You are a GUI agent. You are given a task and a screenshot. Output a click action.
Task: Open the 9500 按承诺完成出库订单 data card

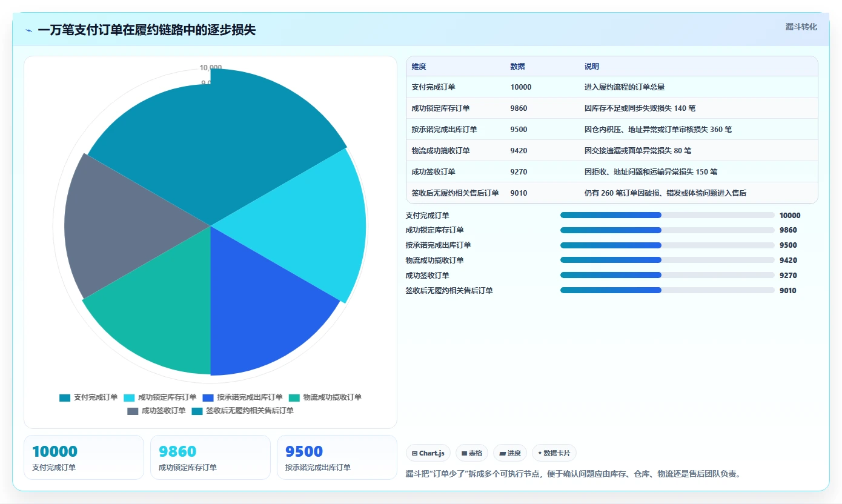point(337,457)
